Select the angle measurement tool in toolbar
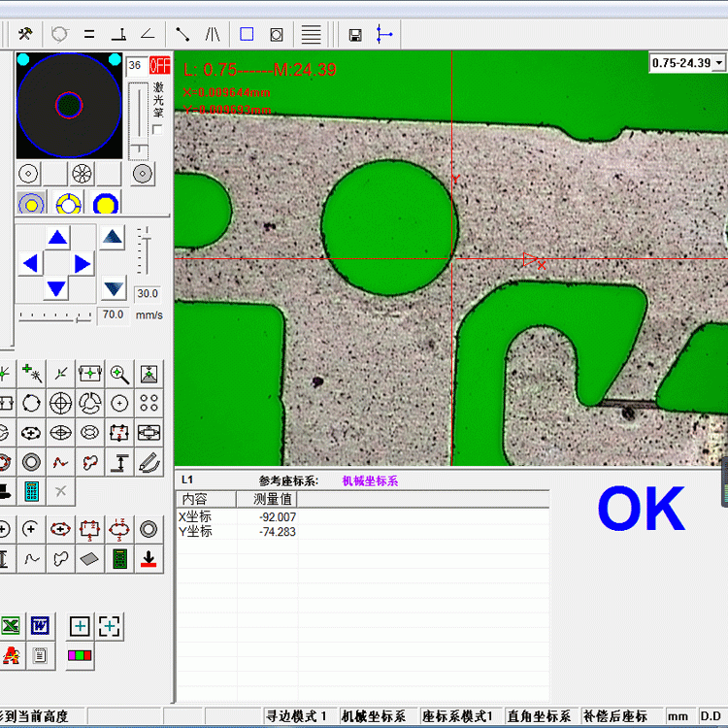 pyautogui.click(x=148, y=34)
